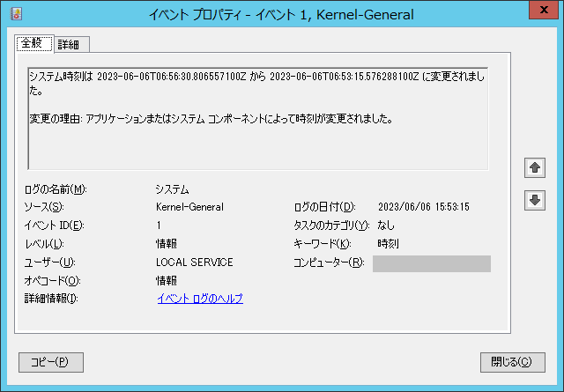
Task: Click the keyword value 時刻
Action: point(388,244)
